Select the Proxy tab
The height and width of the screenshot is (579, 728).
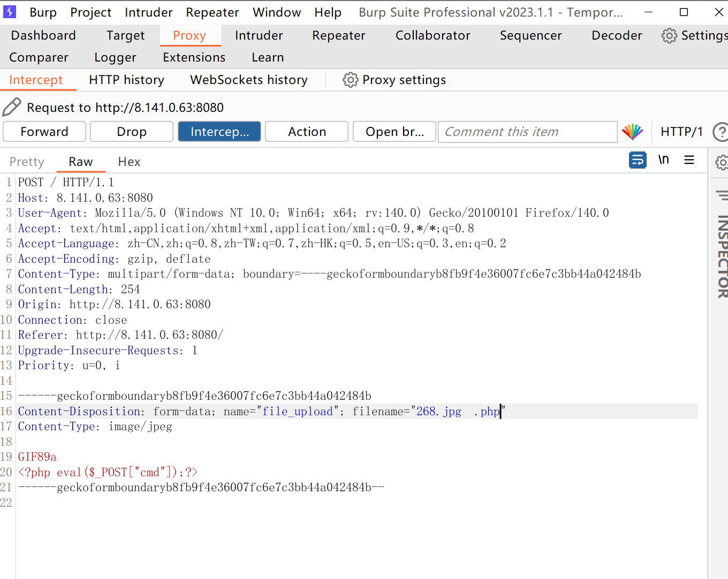[x=189, y=35]
